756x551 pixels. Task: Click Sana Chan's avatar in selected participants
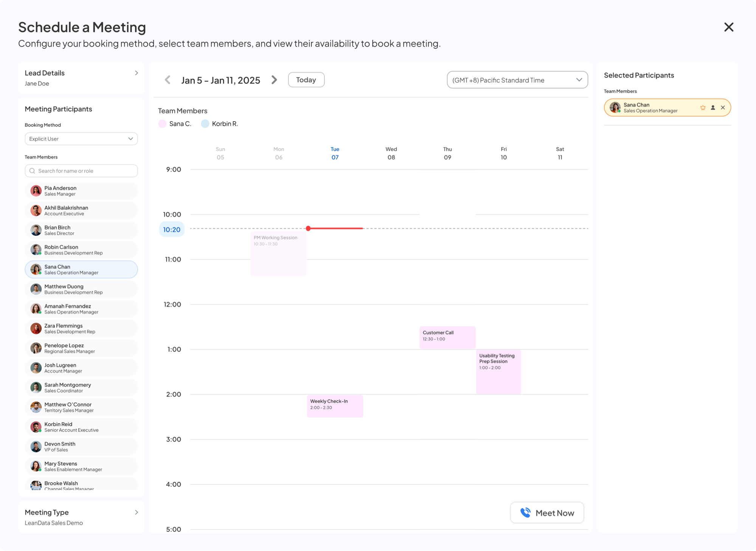[615, 108]
